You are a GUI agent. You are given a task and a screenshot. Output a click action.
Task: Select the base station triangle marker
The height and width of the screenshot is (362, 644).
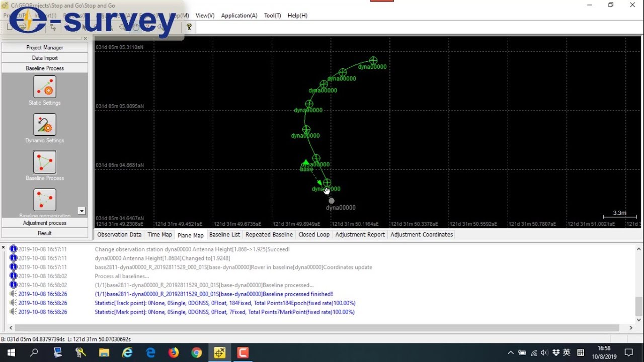click(305, 162)
